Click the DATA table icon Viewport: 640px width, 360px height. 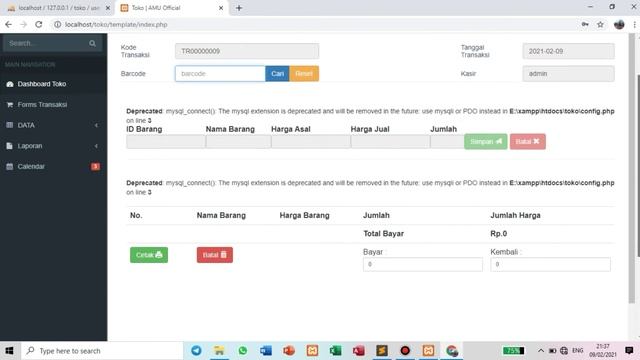coord(10,125)
